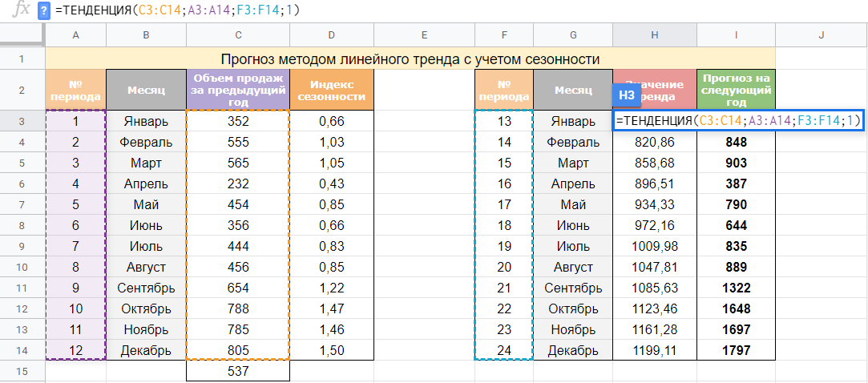
Task: Select column I header
Action: tap(737, 35)
